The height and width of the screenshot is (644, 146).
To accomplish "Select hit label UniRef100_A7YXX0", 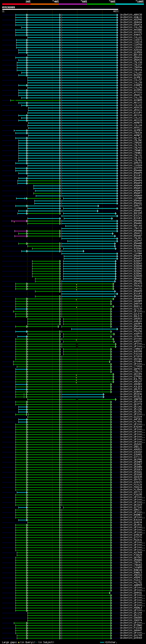I will click(x=131, y=93).
